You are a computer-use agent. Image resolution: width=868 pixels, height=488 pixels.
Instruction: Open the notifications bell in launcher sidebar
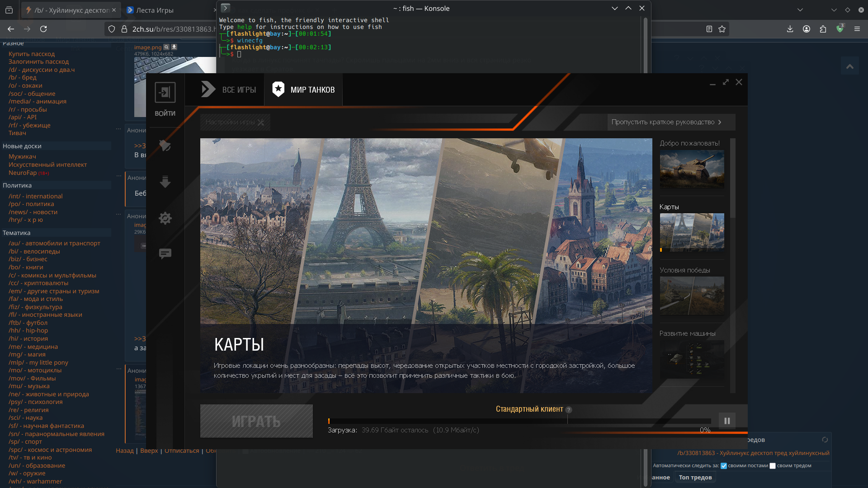(165, 145)
